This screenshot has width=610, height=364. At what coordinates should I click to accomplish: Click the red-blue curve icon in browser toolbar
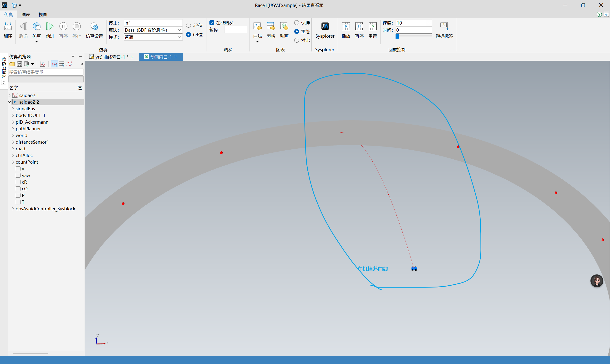click(69, 64)
